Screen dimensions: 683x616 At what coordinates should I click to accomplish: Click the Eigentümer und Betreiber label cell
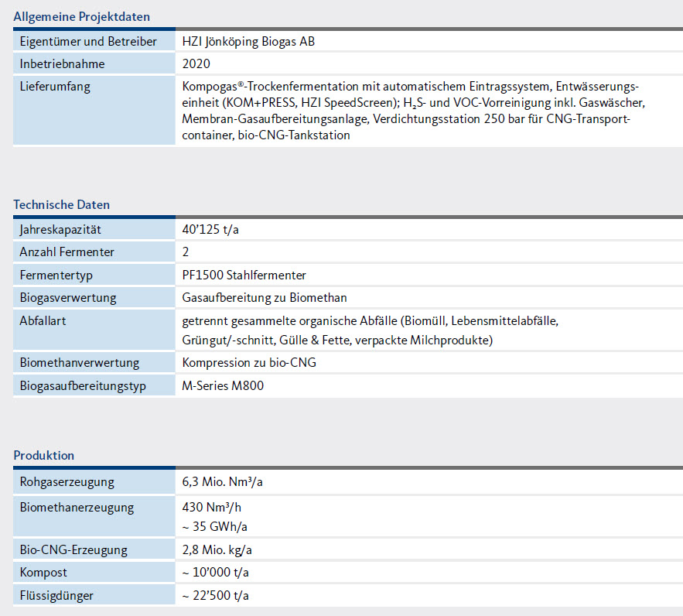click(88, 42)
